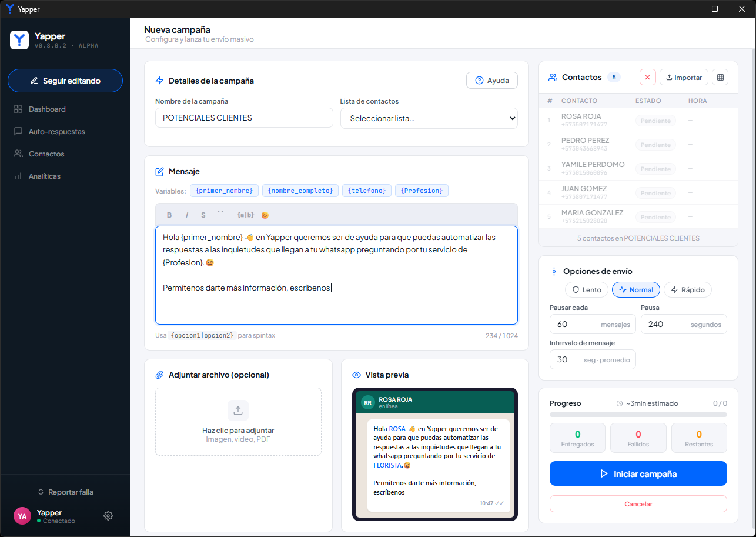Screen dimensions: 756x537
Task: Click Reportar falla in the sidebar
Action: click(65, 492)
